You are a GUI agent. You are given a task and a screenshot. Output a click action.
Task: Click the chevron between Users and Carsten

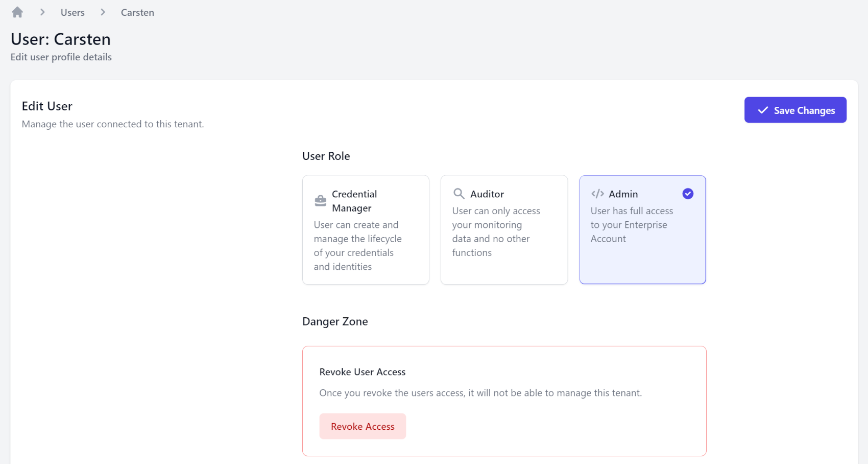tap(102, 12)
